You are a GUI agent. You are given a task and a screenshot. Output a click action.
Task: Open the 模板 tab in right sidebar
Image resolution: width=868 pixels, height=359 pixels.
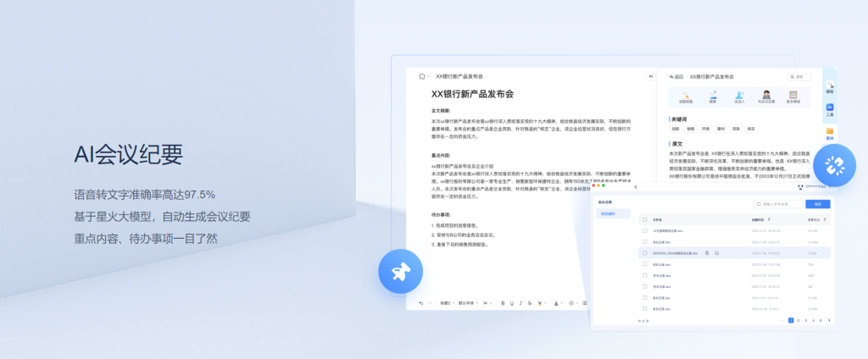(830, 87)
